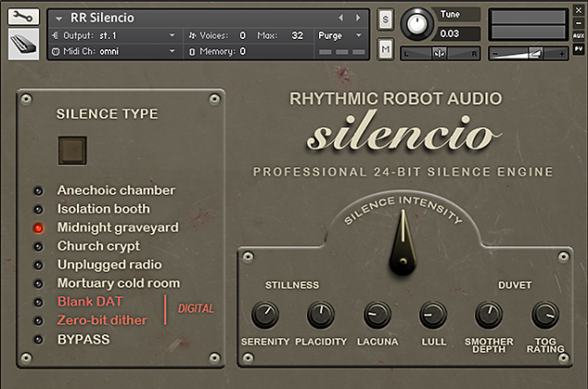
Task: Click the MIDI channel icon next to Midi Ch
Action: [x=56, y=51]
